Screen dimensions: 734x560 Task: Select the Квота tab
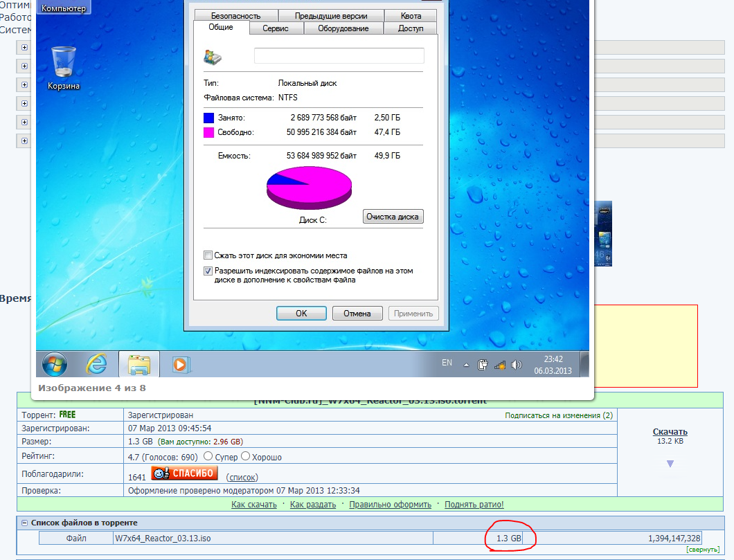[x=411, y=15]
